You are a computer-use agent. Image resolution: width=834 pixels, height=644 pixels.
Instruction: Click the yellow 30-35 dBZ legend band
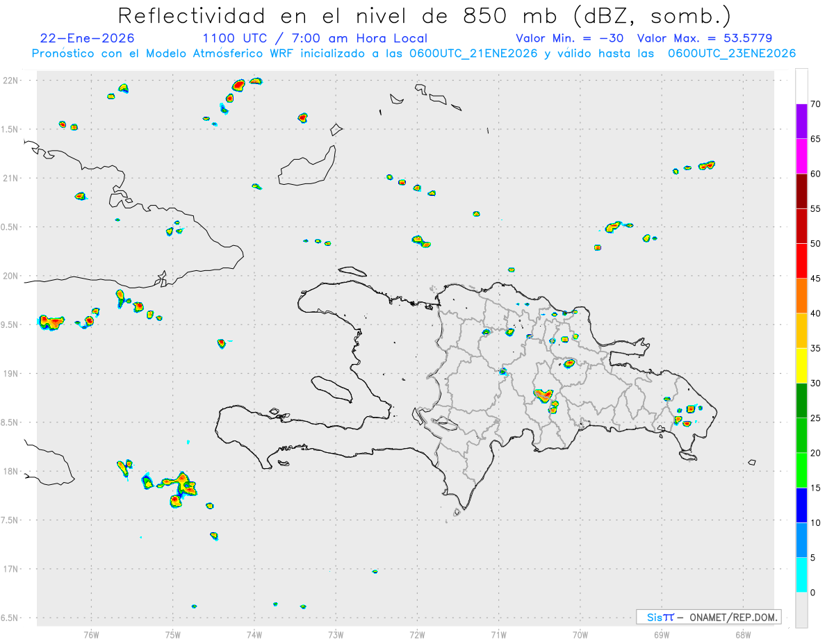point(801,365)
